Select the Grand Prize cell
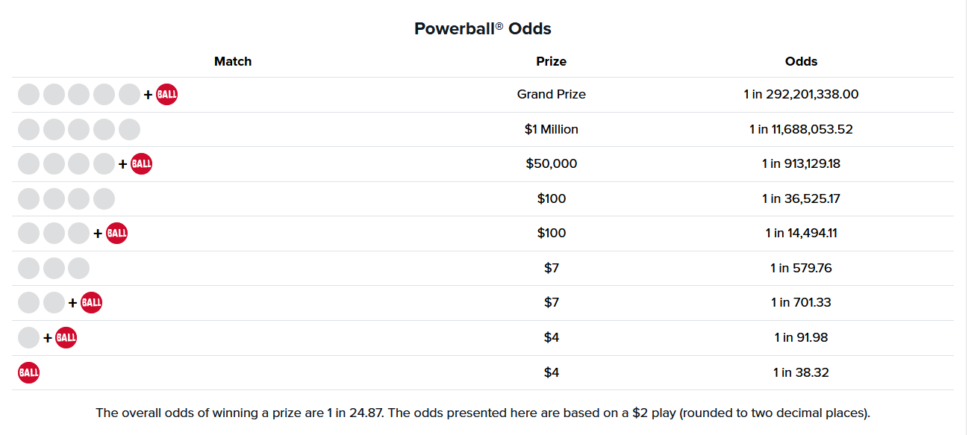The width and height of the screenshot is (980, 435). pos(551,95)
